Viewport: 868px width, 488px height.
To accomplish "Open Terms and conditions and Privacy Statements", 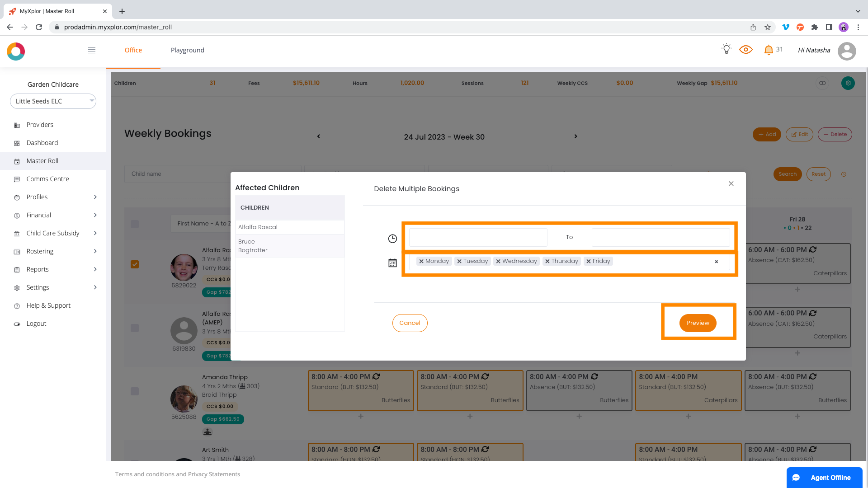I will pos(178,474).
